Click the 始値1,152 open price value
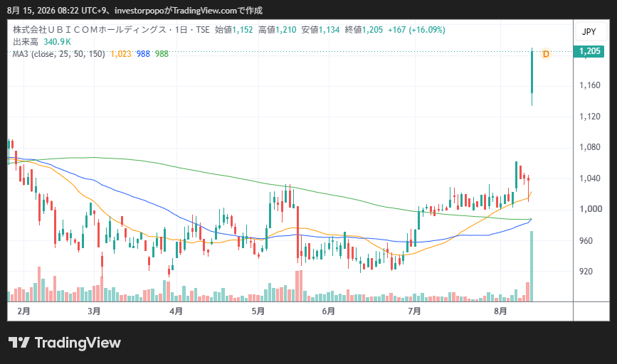 pos(233,30)
